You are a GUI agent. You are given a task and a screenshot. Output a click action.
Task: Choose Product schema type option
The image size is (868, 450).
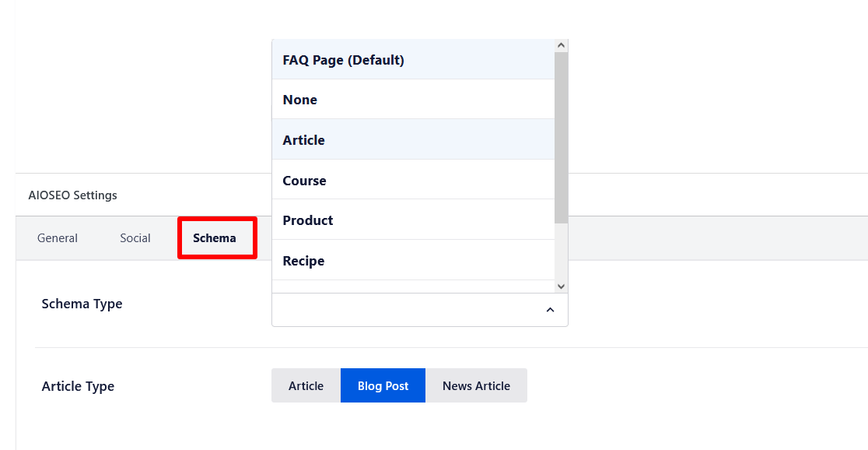point(308,220)
